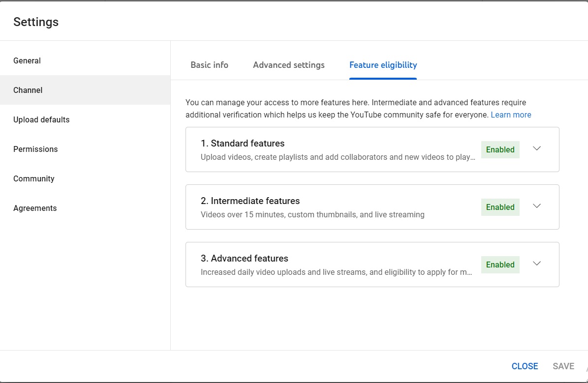Screen dimensions: 588x383
Task: Click the '3. Advanced features' heading
Action: tap(245, 258)
